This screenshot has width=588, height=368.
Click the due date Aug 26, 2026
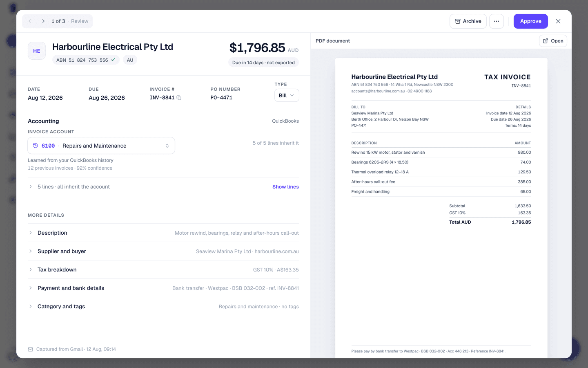point(107,98)
